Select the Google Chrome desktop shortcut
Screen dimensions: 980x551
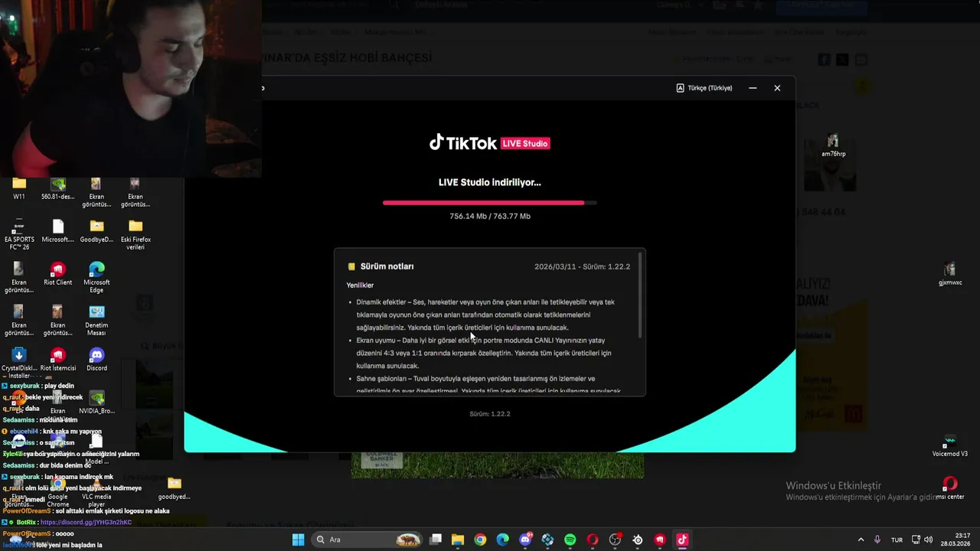pyautogui.click(x=57, y=491)
